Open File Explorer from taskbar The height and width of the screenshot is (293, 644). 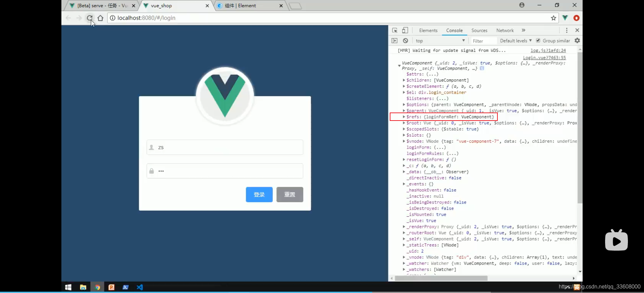point(83,287)
